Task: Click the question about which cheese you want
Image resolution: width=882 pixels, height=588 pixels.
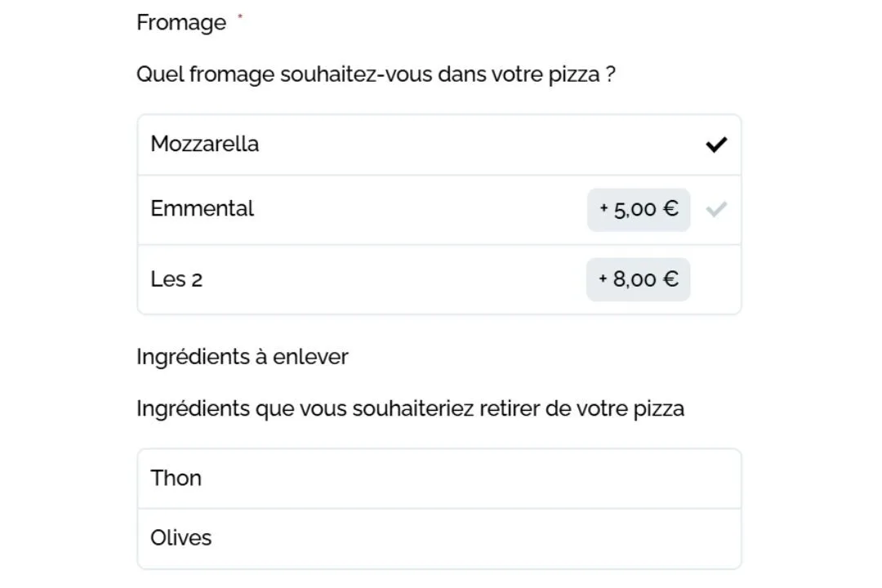Action: (376, 74)
